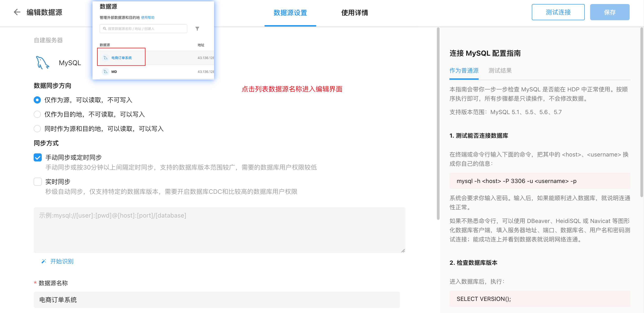Image resolution: width=644 pixels, height=313 pixels.
Task: Click the search magnifier icon in popup
Action: (x=105, y=29)
